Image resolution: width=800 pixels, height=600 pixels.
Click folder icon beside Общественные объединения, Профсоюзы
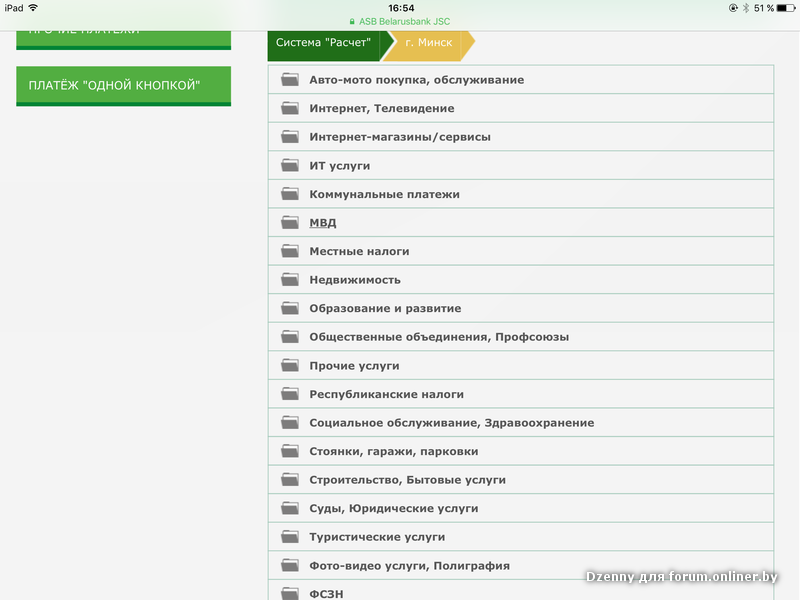pyautogui.click(x=290, y=337)
